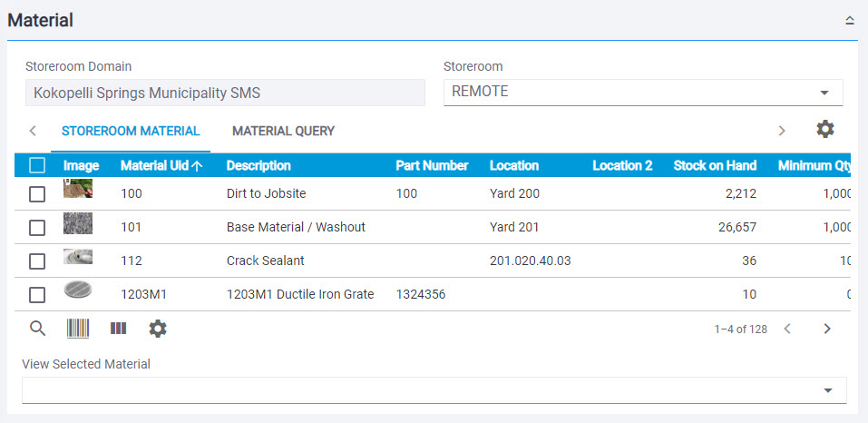The height and width of the screenshot is (423, 868).
Task: Click the gear icon beside the tabs
Action: (824, 130)
